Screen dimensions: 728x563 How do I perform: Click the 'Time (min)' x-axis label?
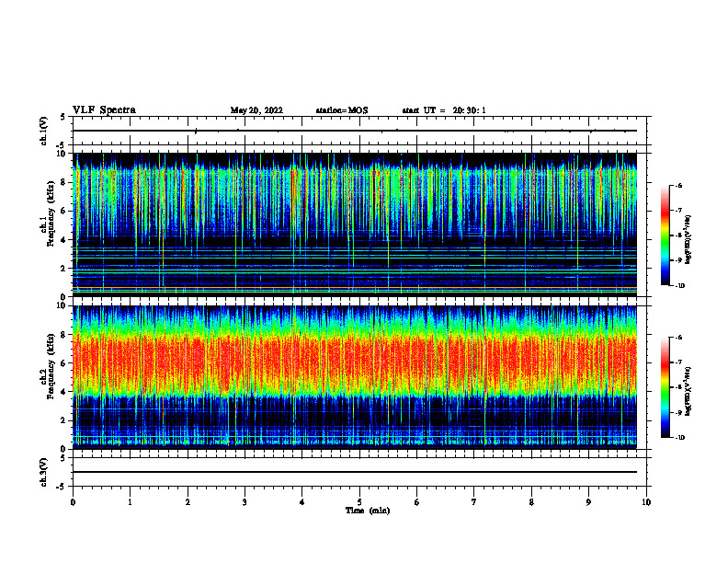(x=368, y=511)
